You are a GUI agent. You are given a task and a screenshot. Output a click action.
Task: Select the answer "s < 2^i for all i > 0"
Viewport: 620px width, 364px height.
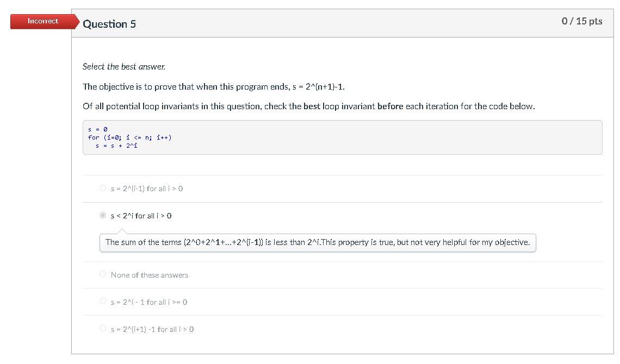(x=103, y=215)
